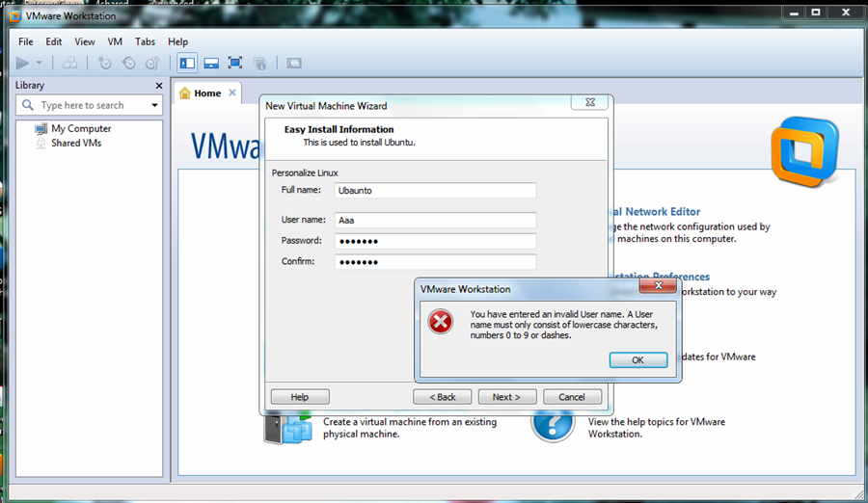Close the VMware Workstation error dialog
This screenshot has height=503, width=868.
(x=658, y=285)
